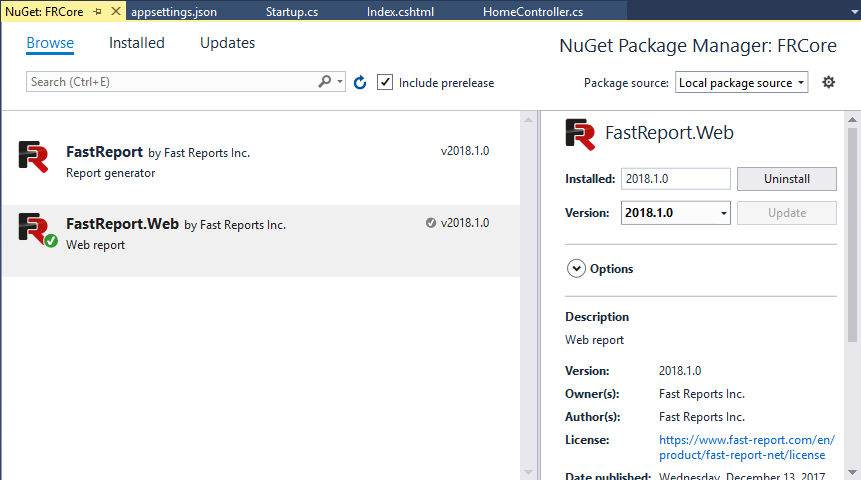
Task: Click FastReport.Web logo in details pane
Action: coord(580,135)
